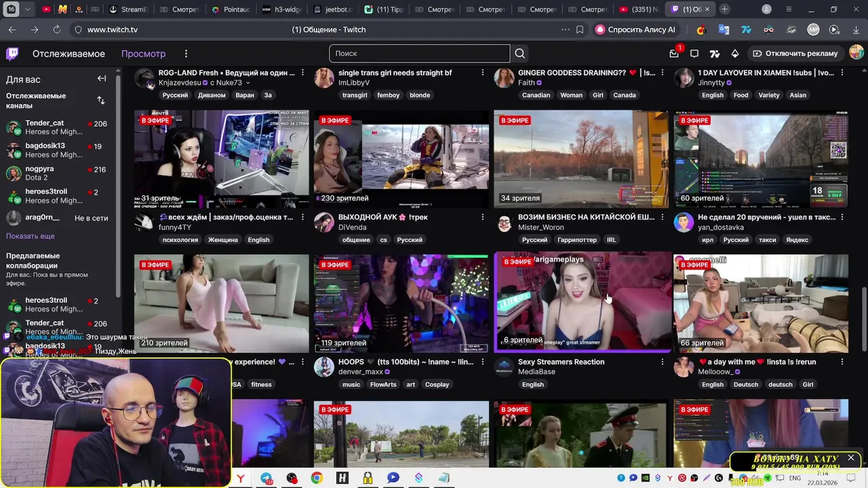
Task: Sort followed channels with arrows icon
Action: tap(101, 100)
